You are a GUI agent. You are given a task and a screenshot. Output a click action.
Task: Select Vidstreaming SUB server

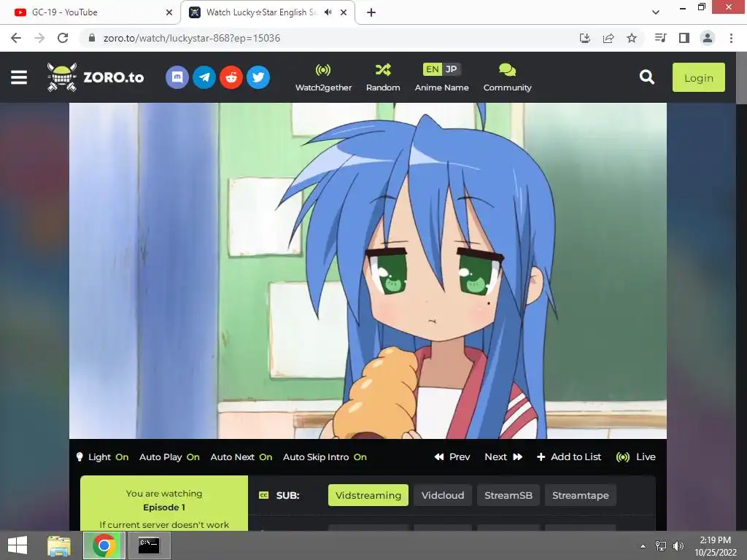368,495
